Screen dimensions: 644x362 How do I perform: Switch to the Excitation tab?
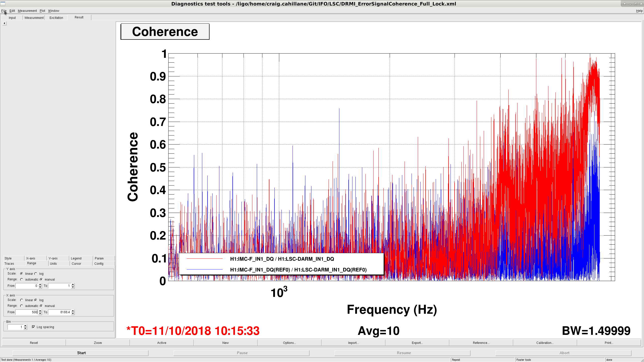[56, 18]
